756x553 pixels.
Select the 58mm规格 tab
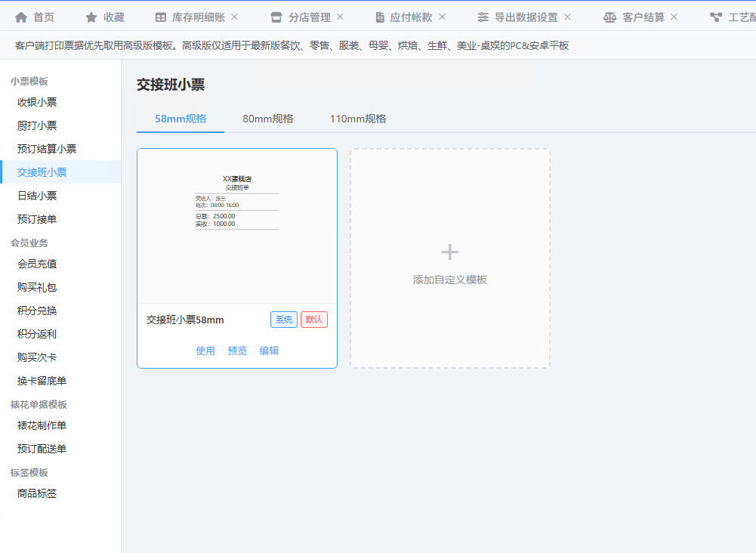point(181,119)
